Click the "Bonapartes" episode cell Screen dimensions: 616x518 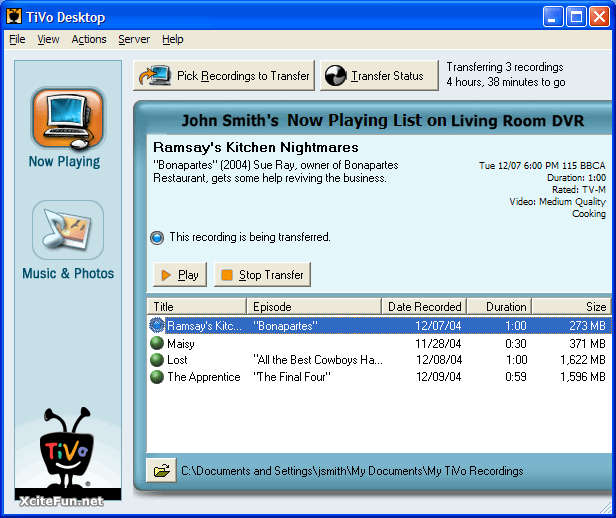coord(285,326)
